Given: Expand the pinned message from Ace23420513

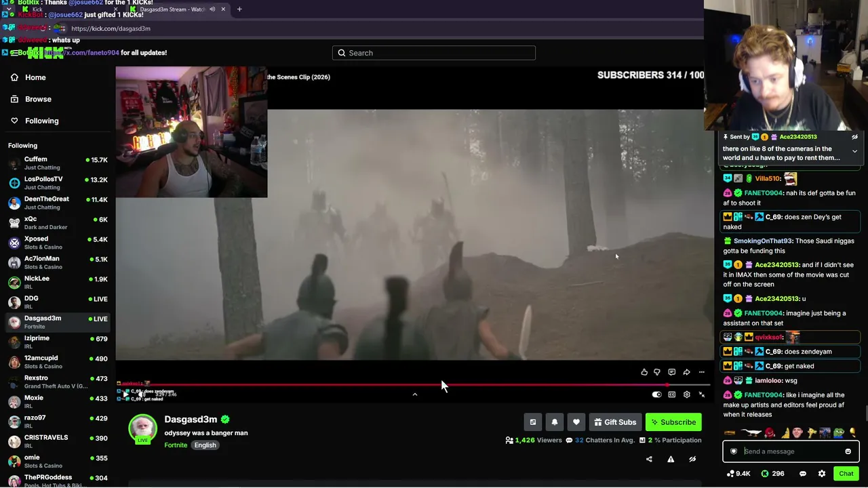Looking at the screenshot, I should (x=854, y=151).
